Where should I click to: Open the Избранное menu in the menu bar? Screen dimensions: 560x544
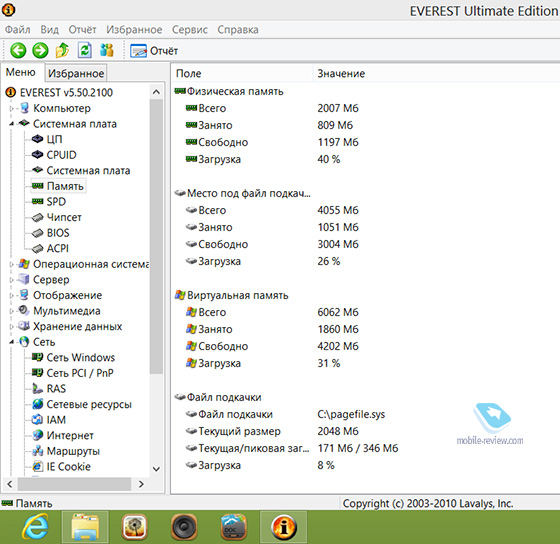(x=134, y=29)
